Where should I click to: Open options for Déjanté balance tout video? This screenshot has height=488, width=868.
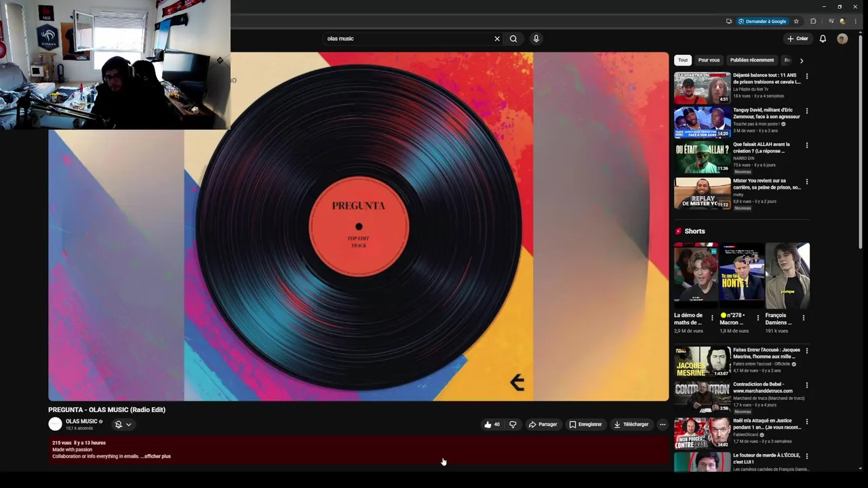(x=807, y=76)
